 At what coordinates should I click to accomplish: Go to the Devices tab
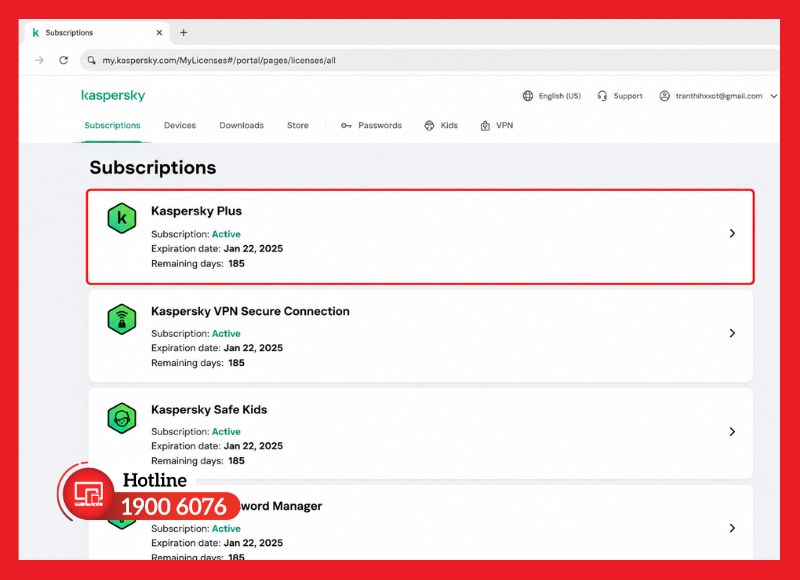180,125
